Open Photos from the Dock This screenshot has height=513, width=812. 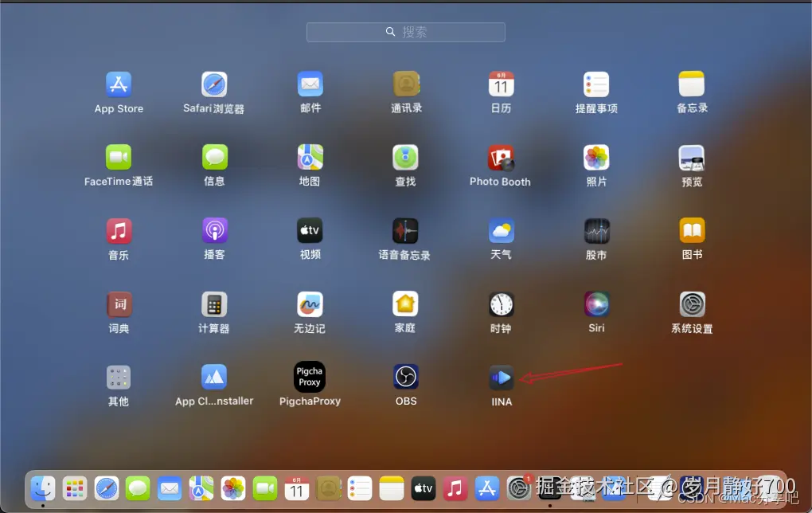point(233,488)
